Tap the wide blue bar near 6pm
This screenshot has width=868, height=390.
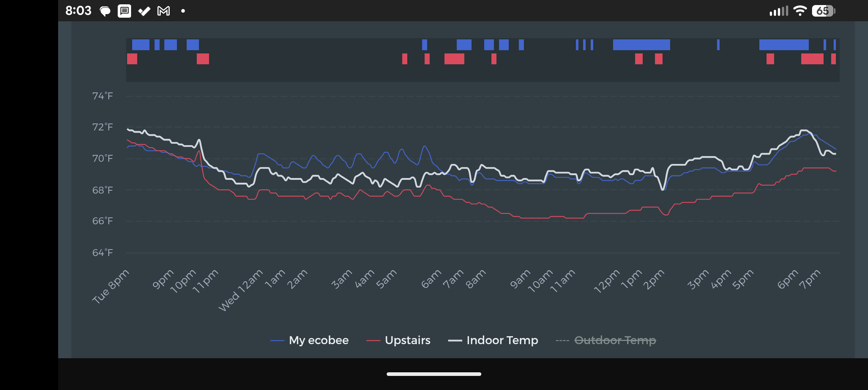tap(784, 45)
